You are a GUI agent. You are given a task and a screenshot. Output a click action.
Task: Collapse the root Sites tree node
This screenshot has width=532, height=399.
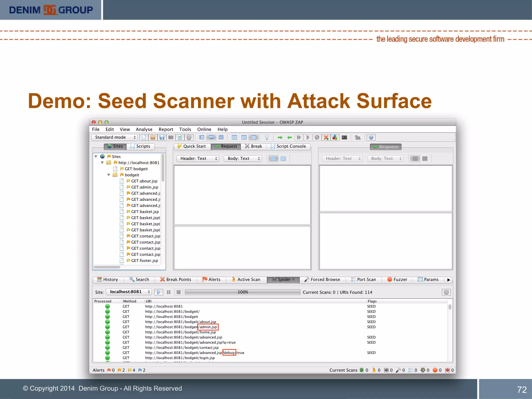pyautogui.click(x=96, y=157)
